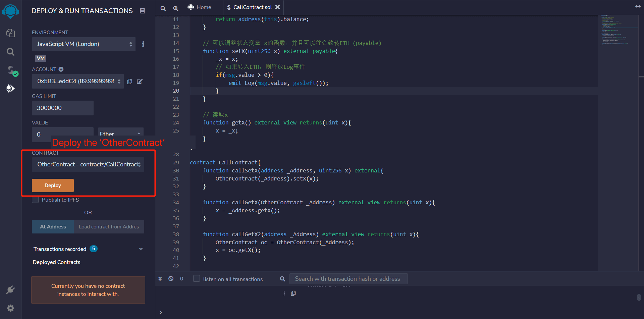
Task: Clear the terminal console output
Action: tap(171, 279)
